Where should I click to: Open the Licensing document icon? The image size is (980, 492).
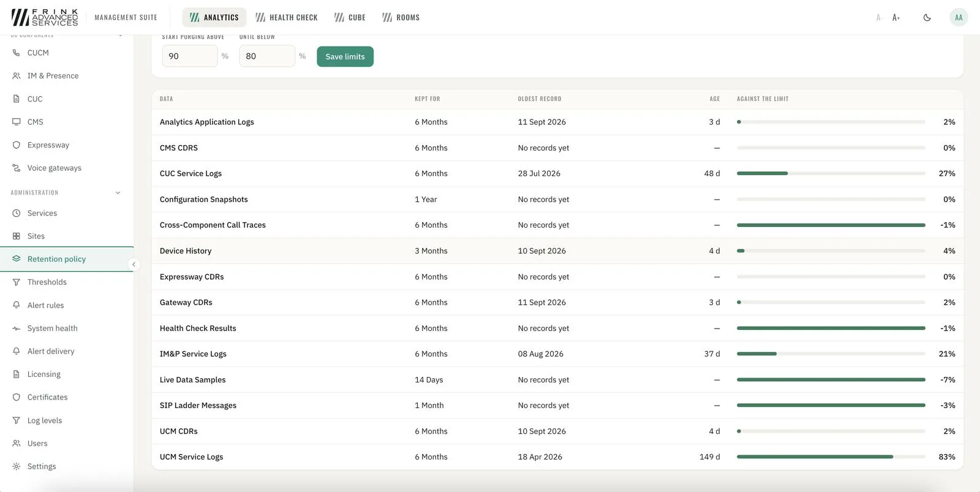coord(17,375)
